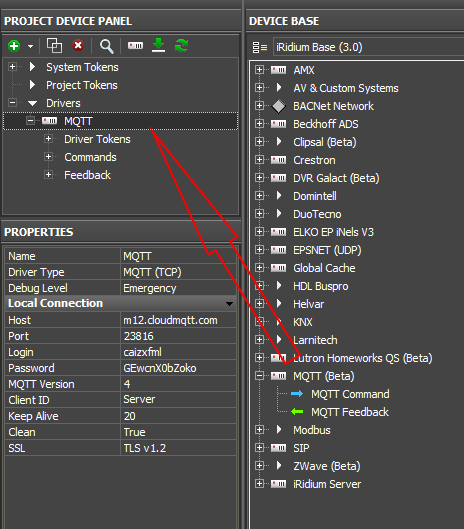Viewport: 464px width, 529px height.
Task: Expand the System Tokens tree node
Action: 12,67
